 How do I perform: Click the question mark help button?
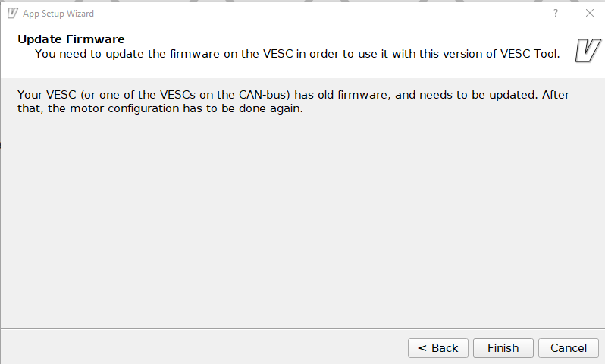click(555, 14)
